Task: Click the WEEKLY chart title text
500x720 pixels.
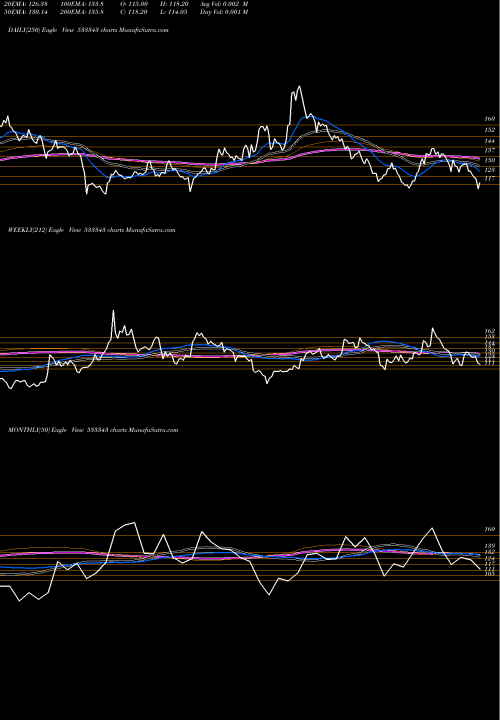Action: (x=91, y=230)
